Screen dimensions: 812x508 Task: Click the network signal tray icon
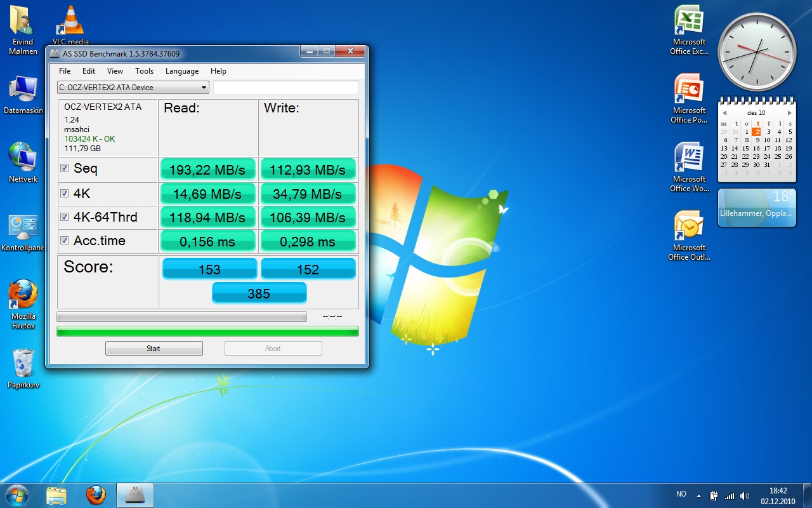click(730, 495)
